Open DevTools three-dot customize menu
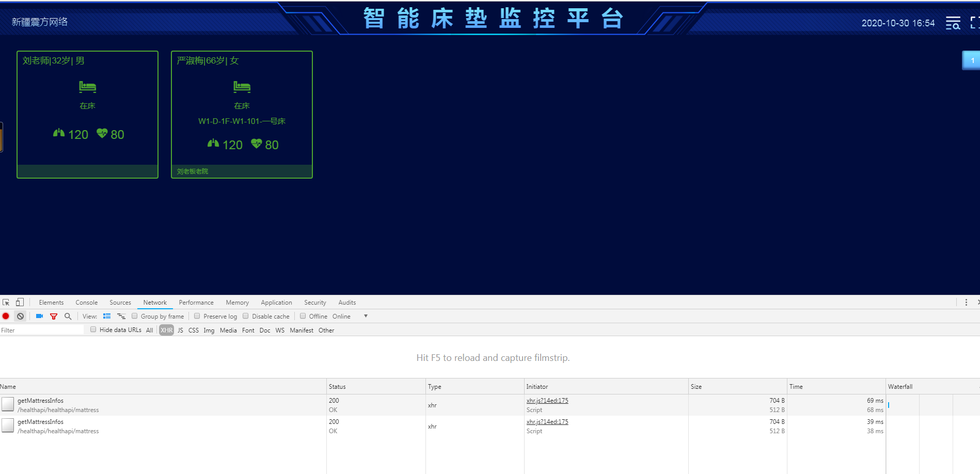Screen dimensions: 980x474 pos(966,302)
